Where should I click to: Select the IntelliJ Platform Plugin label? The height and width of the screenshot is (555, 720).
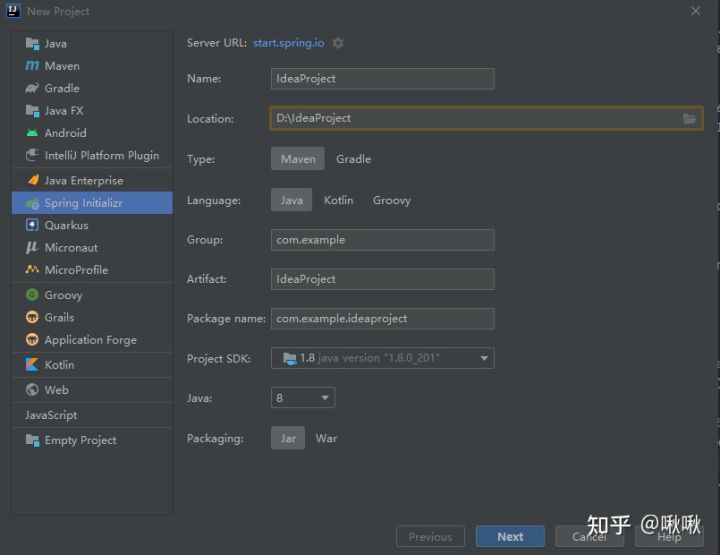(x=102, y=156)
